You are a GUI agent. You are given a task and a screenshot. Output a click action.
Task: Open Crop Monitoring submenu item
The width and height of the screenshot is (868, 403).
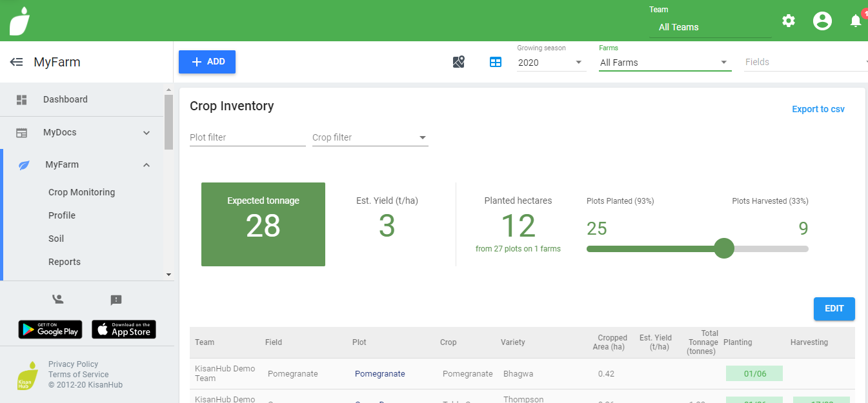tap(81, 192)
